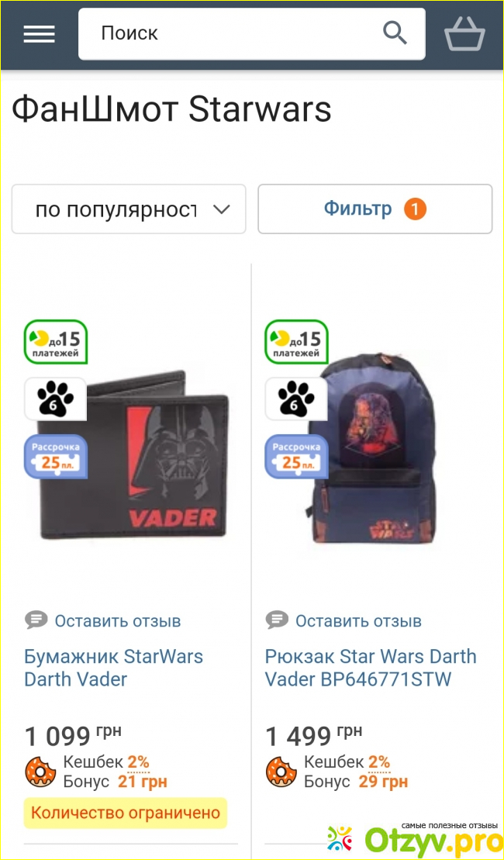
Task: Click the wallet's Рассрочка 25 badge
Action: (55, 456)
